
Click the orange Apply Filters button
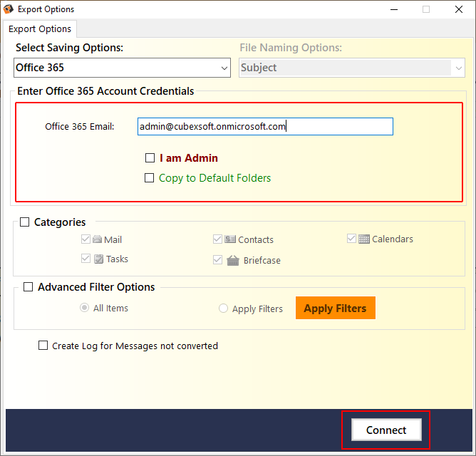click(336, 308)
